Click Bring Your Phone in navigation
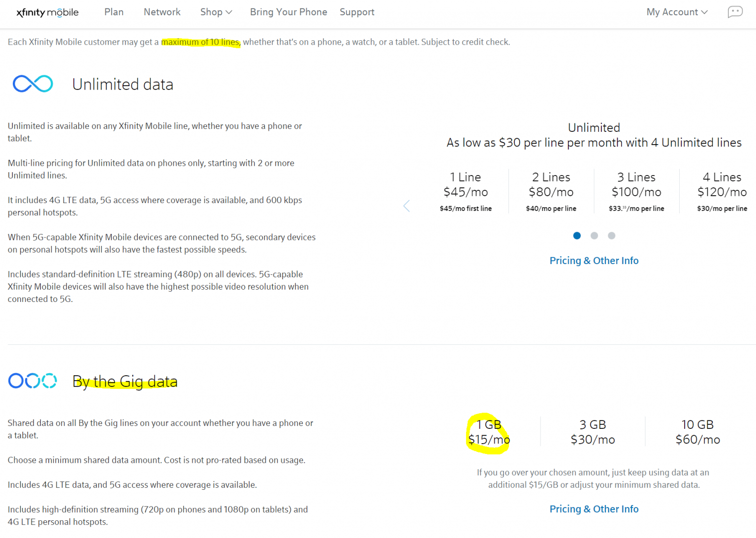The image size is (756, 538). click(x=288, y=12)
